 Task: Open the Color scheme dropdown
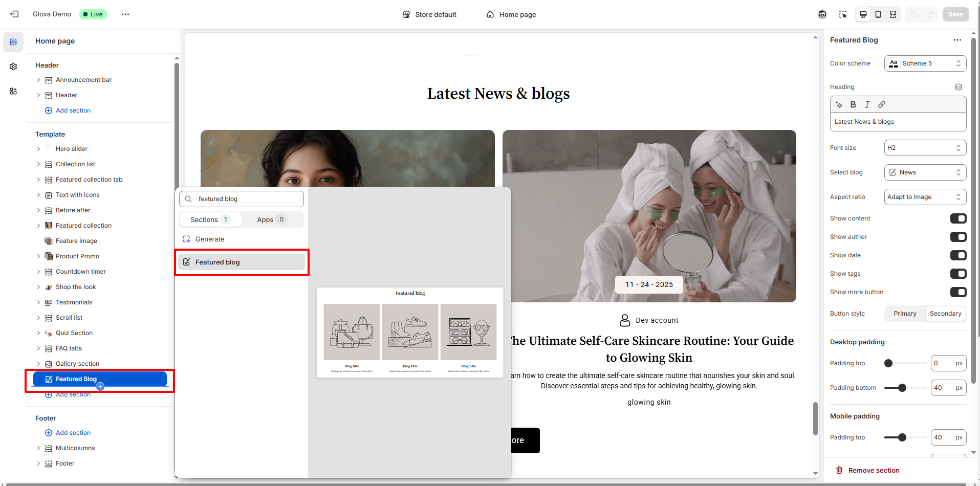coord(925,63)
